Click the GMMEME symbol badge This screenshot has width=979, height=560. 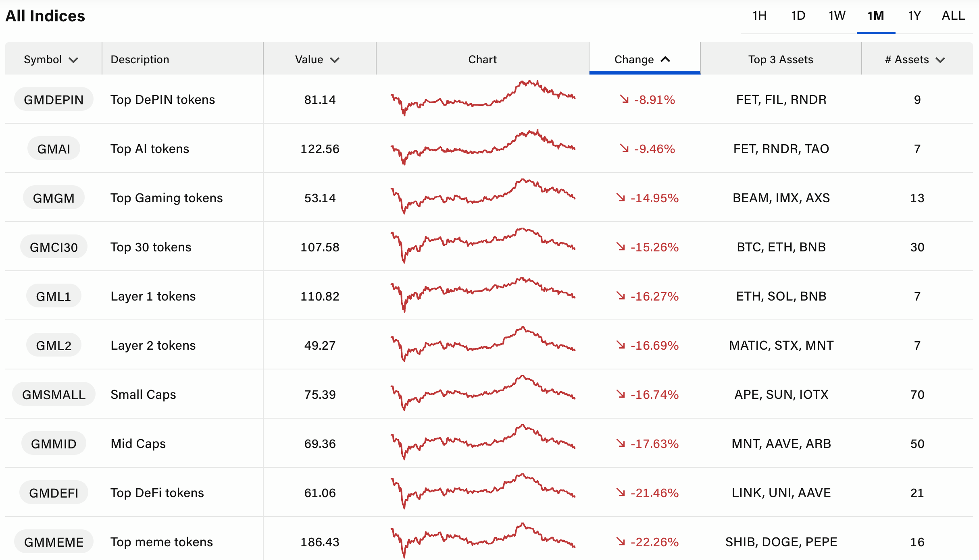tap(54, 542)
